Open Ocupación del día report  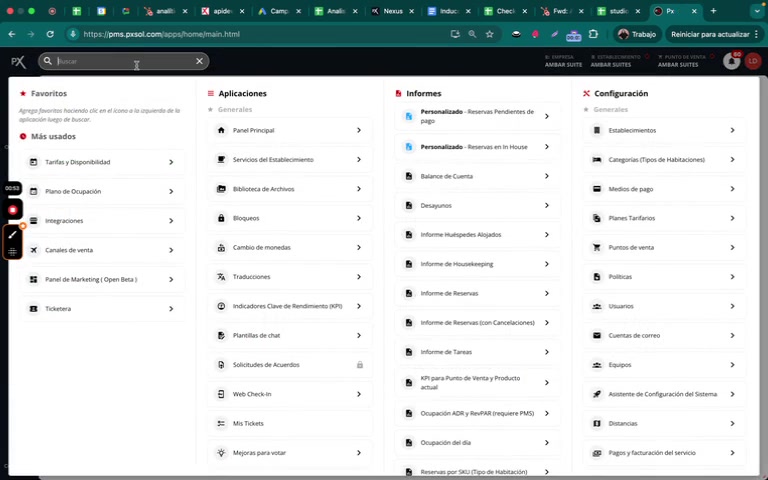click(x=478, y=443)
